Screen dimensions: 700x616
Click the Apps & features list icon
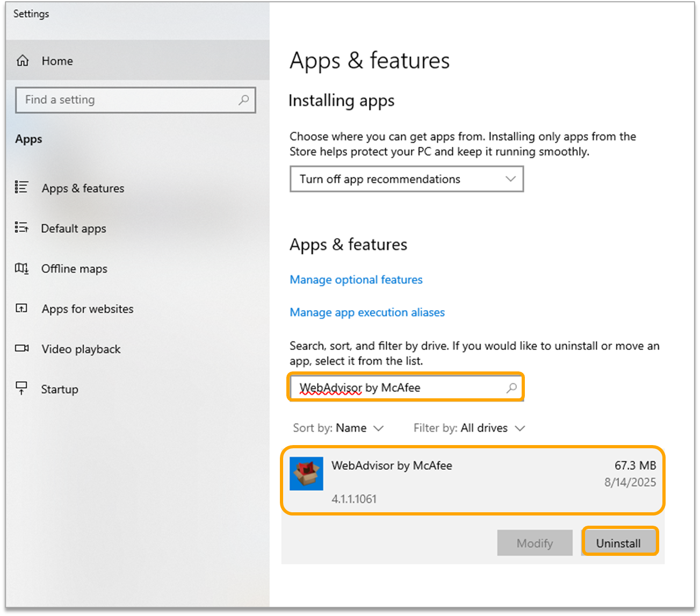click(21, 188)
